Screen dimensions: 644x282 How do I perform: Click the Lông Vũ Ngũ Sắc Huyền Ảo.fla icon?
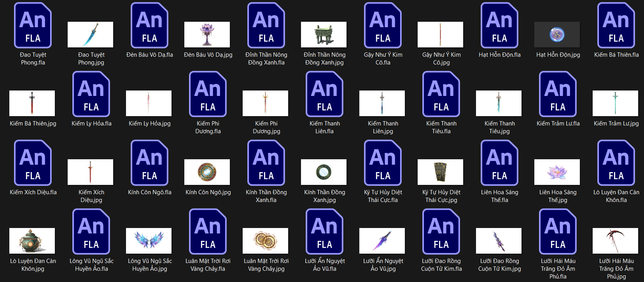pyautogui.click(x=91, y=232)
